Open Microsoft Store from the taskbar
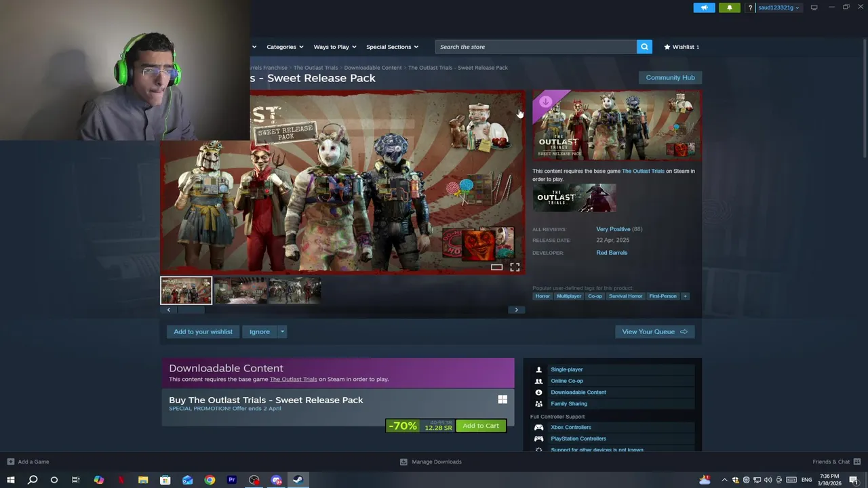 tap(165, 480)
